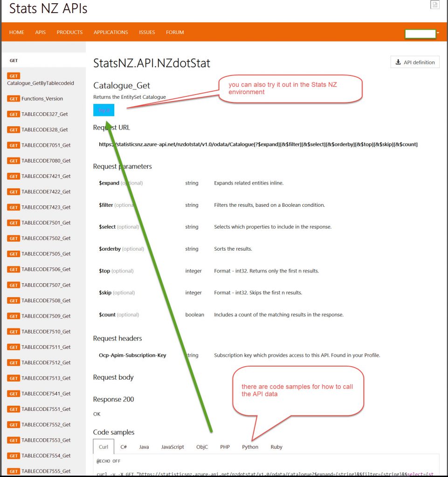This screenshot has width=448, height=477.
Task: Switch to the Python code sample tab
Action: (250, 447)
